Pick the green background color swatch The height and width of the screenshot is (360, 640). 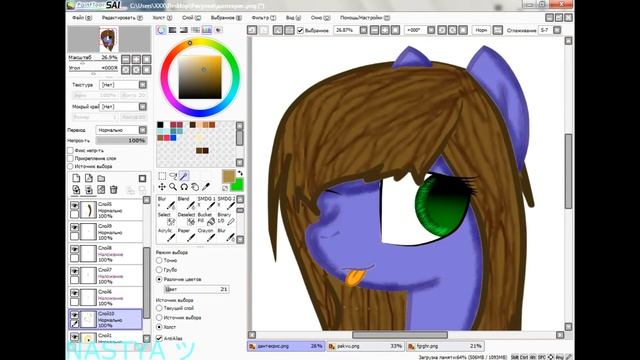(237, 185)
